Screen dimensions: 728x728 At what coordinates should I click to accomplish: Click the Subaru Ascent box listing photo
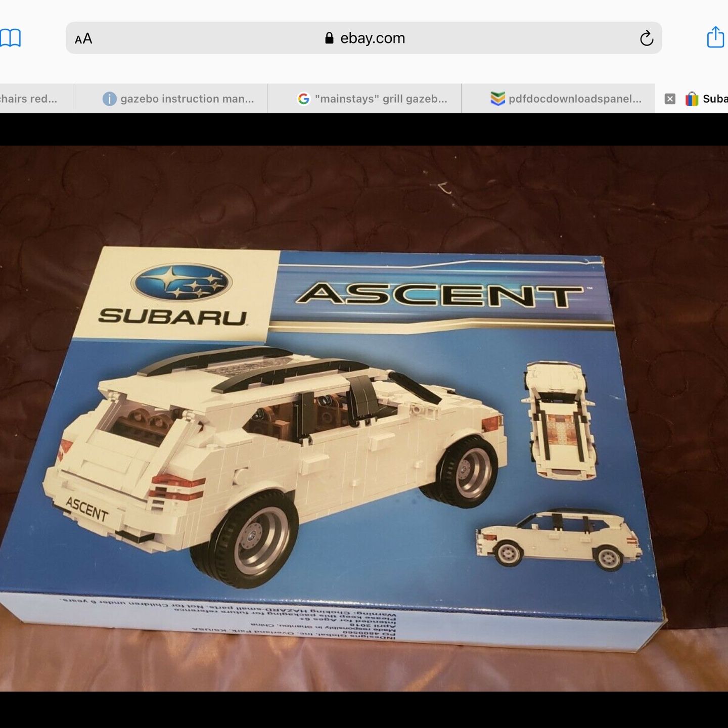click(364, 419)
